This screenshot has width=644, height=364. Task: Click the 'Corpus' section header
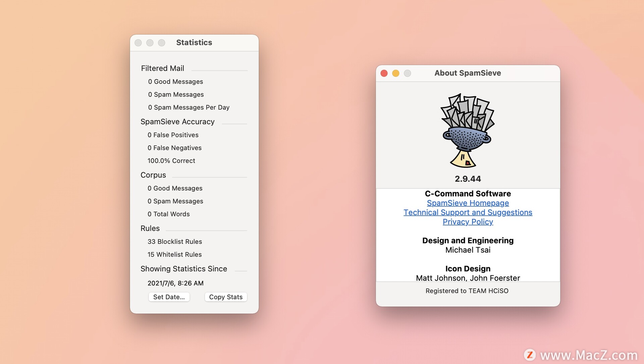click(153, 175)
